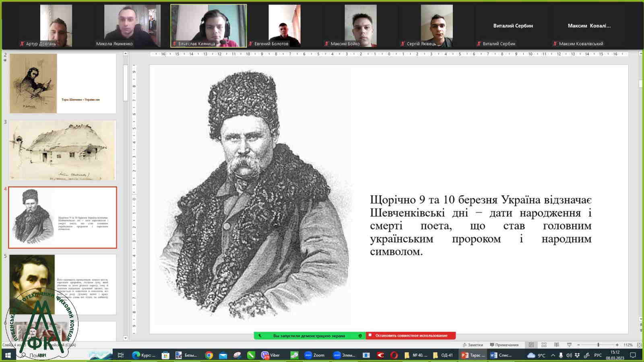The image size is (644, 362).
Task: Select Виталий Сербин's participant tile
Action: point(513,26)
